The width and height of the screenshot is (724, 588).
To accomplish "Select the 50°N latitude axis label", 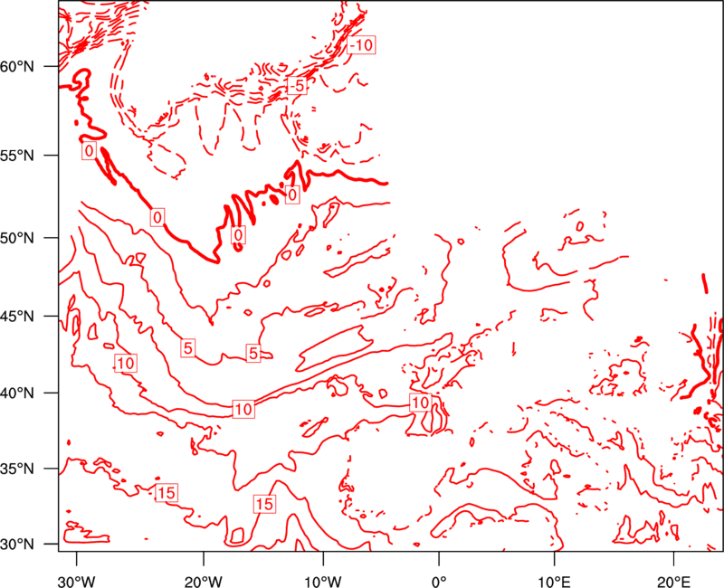I will (17, 238).
